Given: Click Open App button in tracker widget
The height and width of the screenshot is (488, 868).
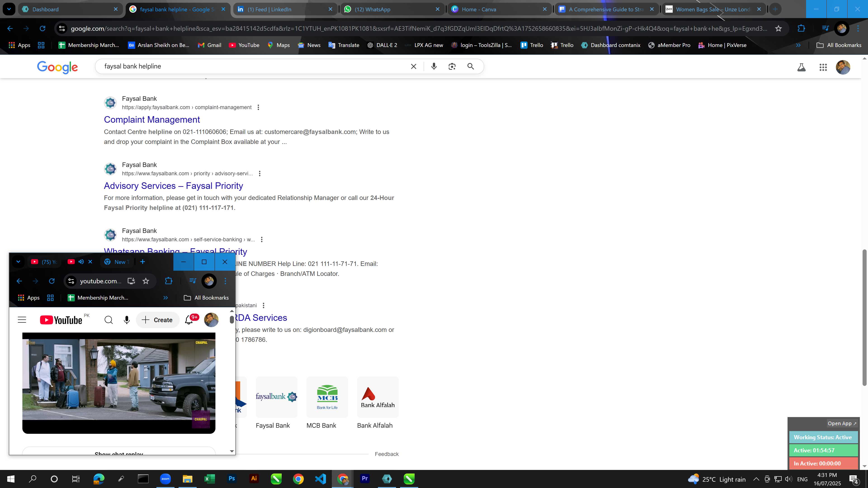Looking at the screenshot, I should coord(842,423).
